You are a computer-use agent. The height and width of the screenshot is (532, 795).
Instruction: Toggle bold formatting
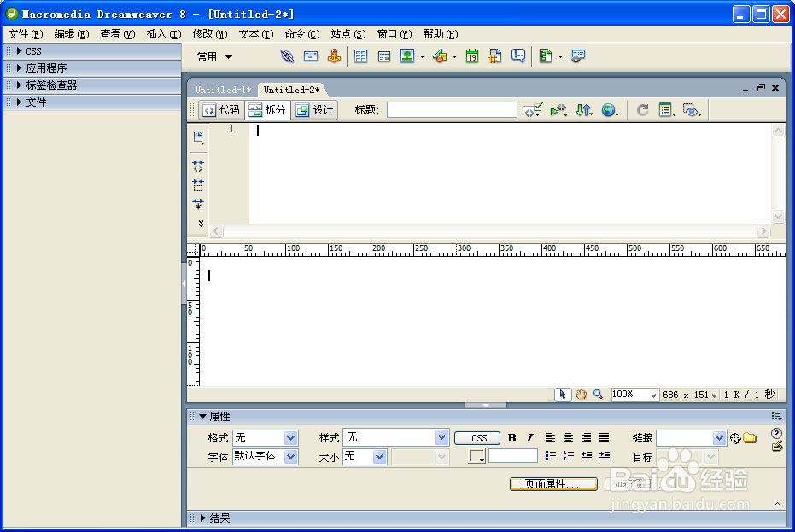(x=512, y=438)
